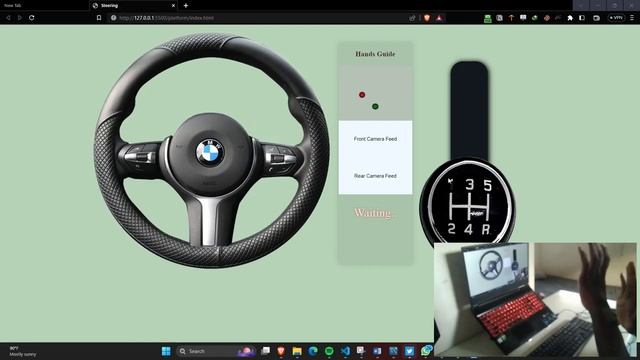Open Spotify from taskbar
Screen dimensions: 640x360
click(329, 351)
